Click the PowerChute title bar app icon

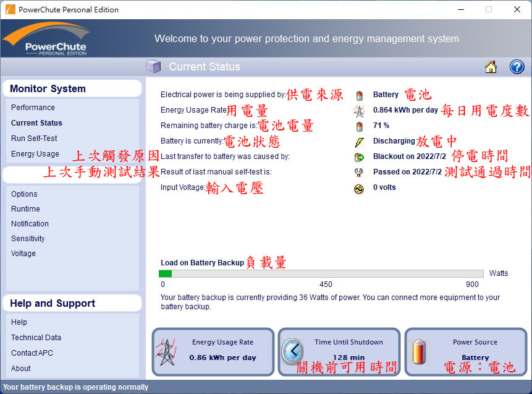pyautogui.click(x=10, y=9)
